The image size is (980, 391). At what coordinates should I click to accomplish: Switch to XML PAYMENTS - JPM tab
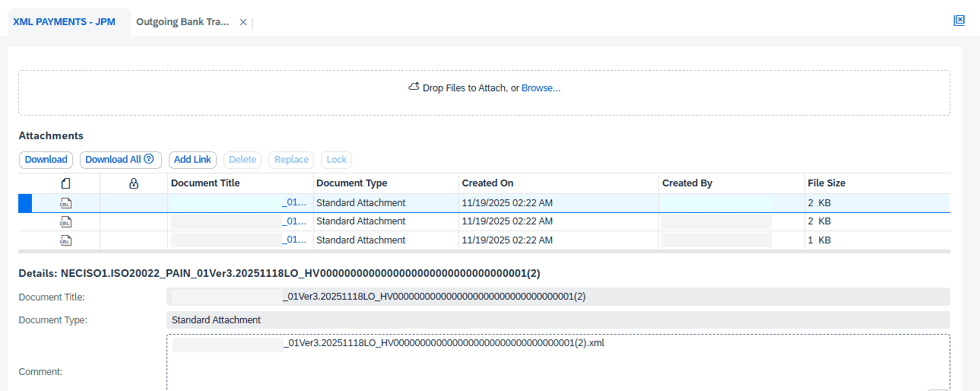click(x=64, y=22)
